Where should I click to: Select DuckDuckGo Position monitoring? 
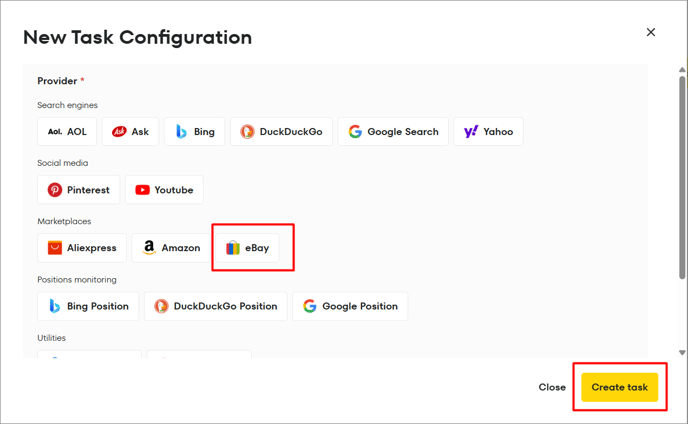point(215,306)
